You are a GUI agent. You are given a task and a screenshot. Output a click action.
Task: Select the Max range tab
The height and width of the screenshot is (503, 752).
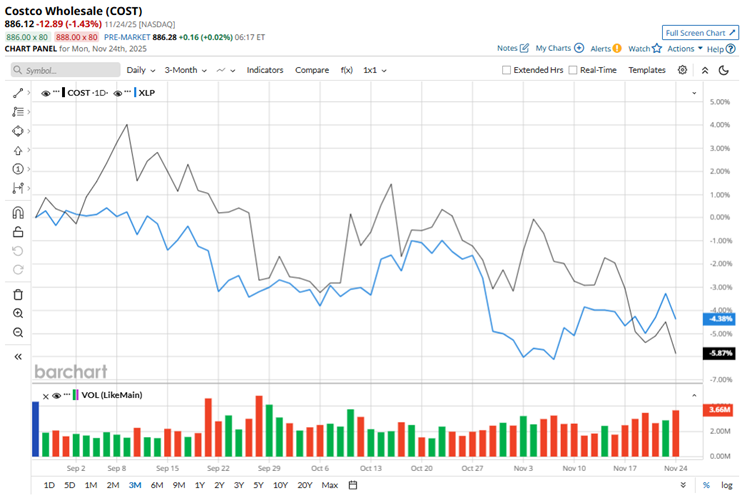pos(329,485)
